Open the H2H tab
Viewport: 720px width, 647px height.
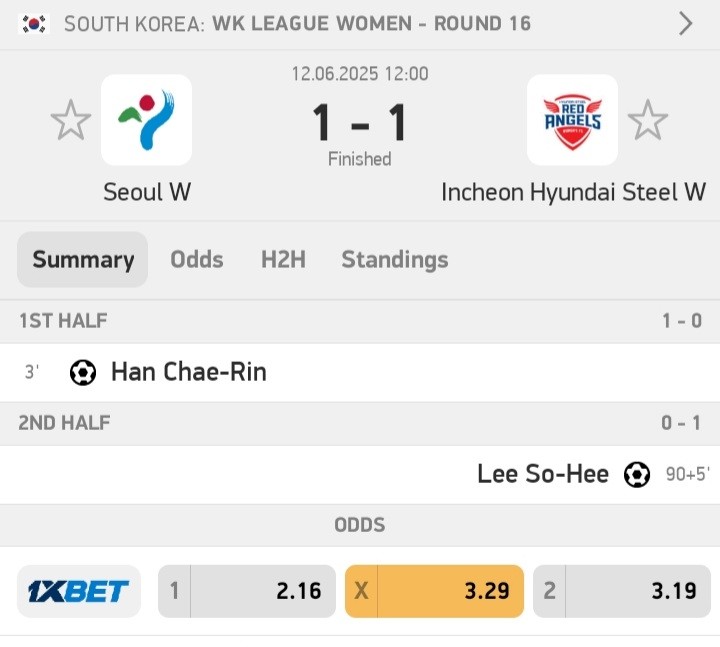283,259
